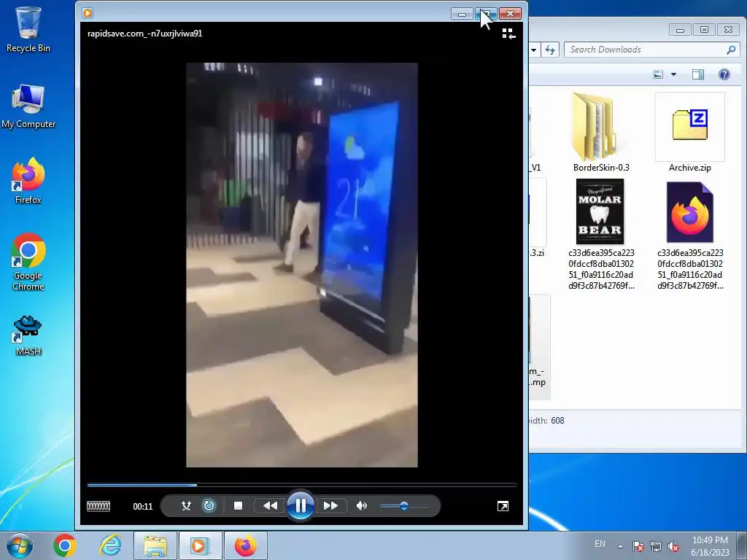This screenshot has width=747, height=560.
Task: Toggle repeat mode in the player
Action: coord(209,506)
